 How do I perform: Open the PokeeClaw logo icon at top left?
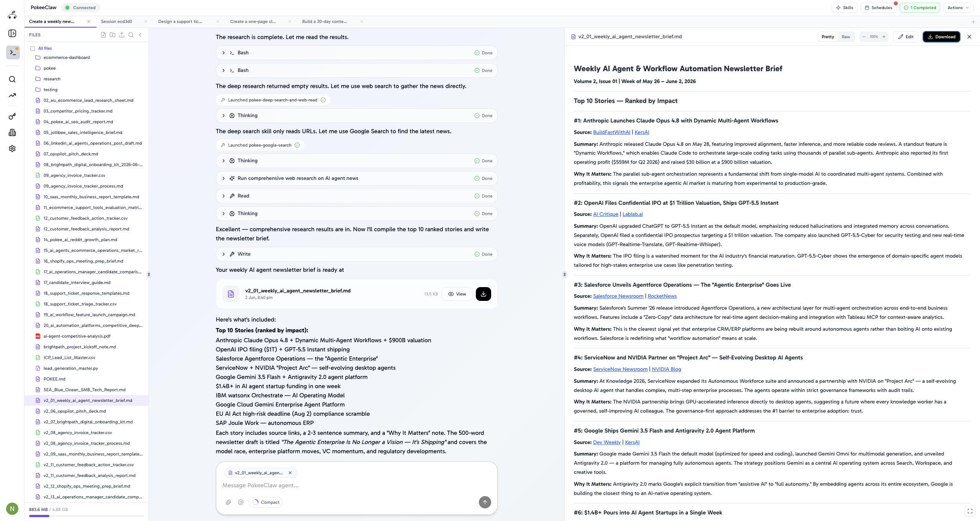(12, 15)
